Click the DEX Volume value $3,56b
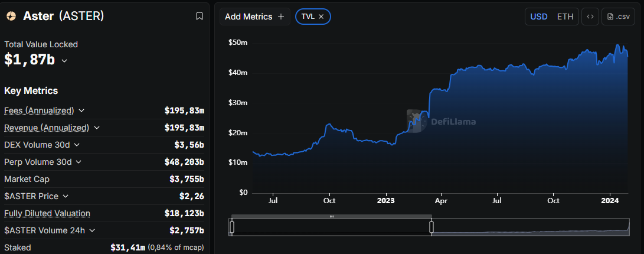Screen dimensions: 644x254 [189, 145]
